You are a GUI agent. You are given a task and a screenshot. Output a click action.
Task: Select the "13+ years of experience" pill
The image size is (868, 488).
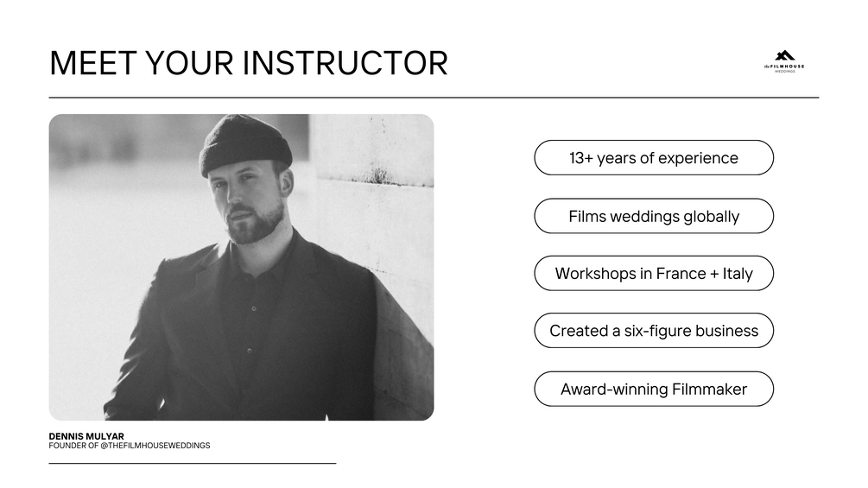(654, 158)
